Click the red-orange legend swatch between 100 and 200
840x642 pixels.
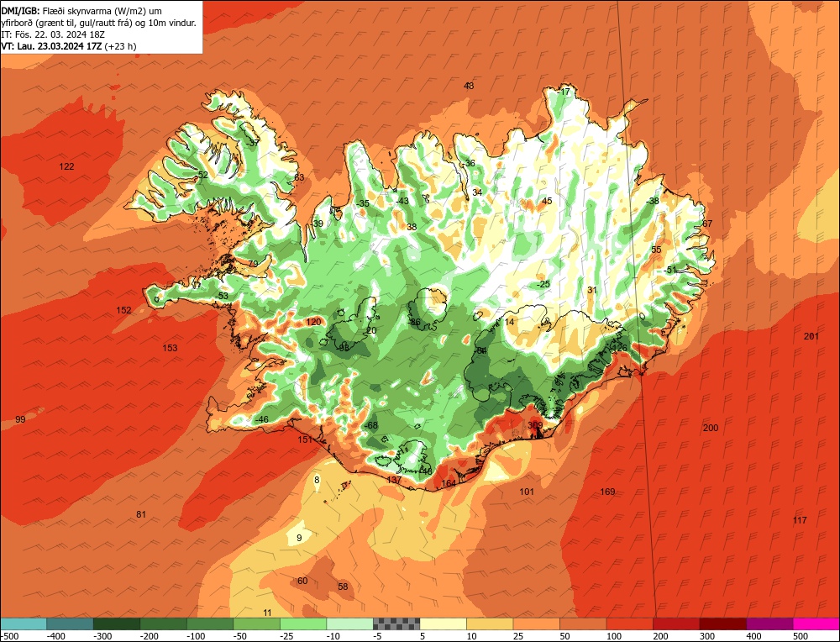click(x=629, y=624)
